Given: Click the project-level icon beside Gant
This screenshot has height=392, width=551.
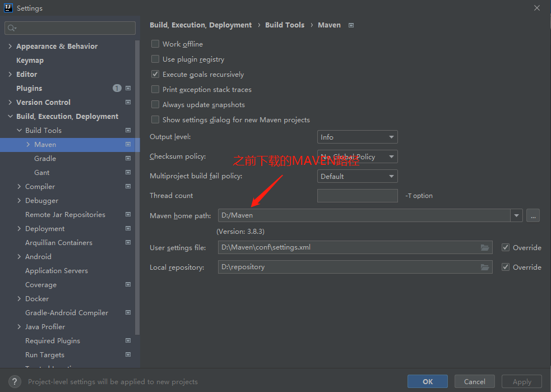Looking at the screenshot, I should point(128,173).
